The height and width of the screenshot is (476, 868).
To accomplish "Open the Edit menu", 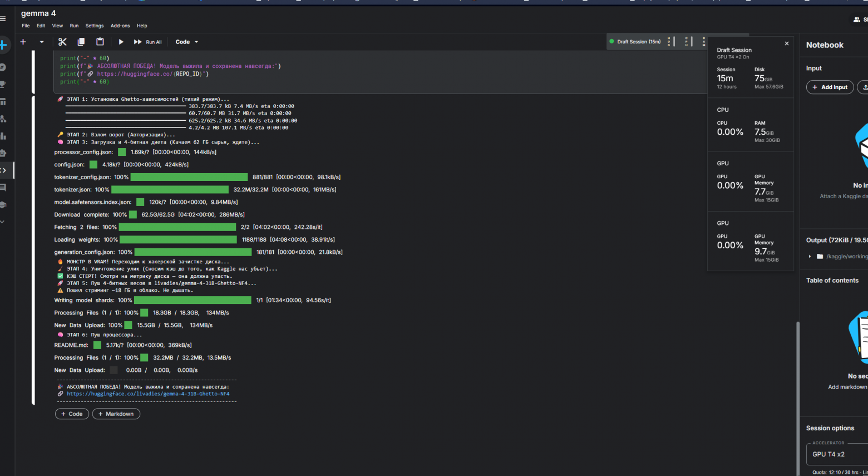I will (x=41, y=26).
